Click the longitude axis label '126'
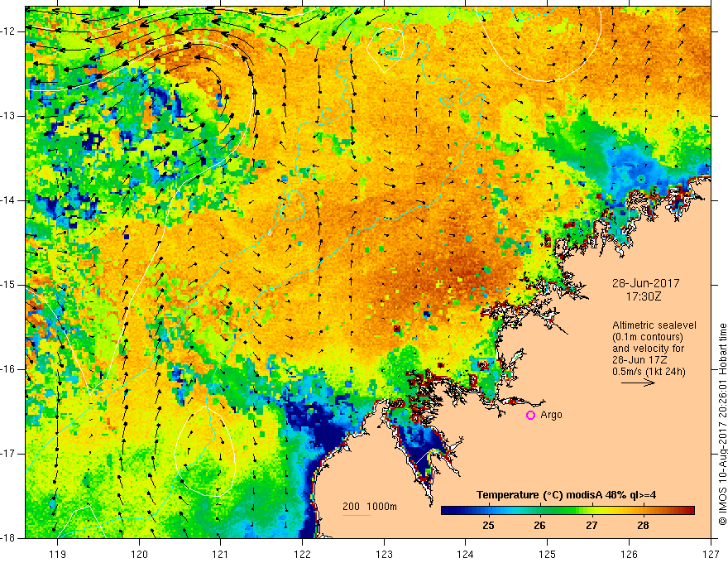This screenshot has width=728, height=563. [x=629, y=554]
